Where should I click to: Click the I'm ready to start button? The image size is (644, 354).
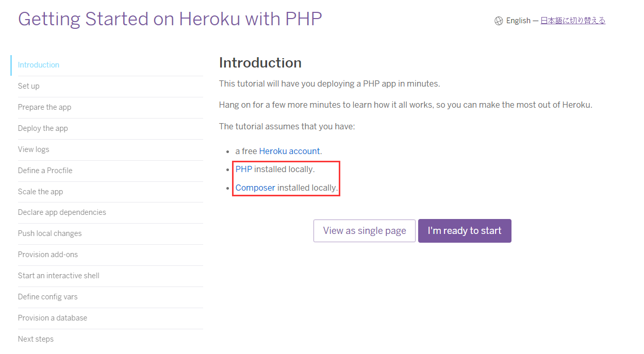pos(465,231)
